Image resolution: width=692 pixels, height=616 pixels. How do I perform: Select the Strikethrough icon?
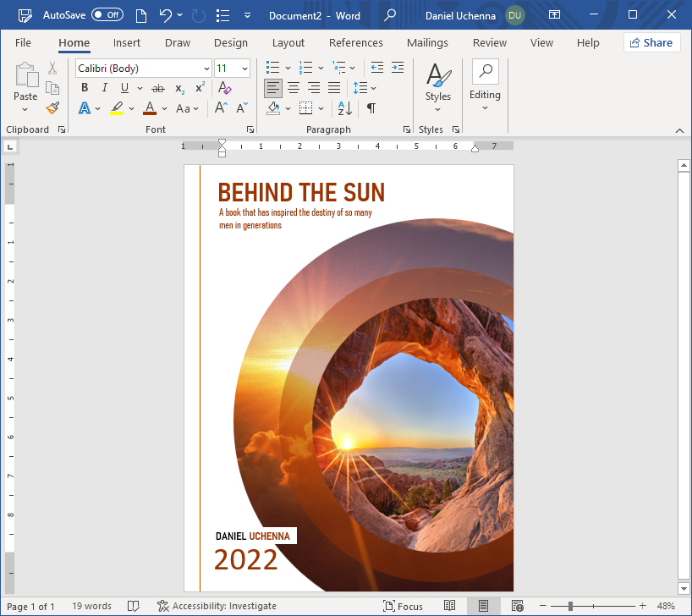point(158,87)
